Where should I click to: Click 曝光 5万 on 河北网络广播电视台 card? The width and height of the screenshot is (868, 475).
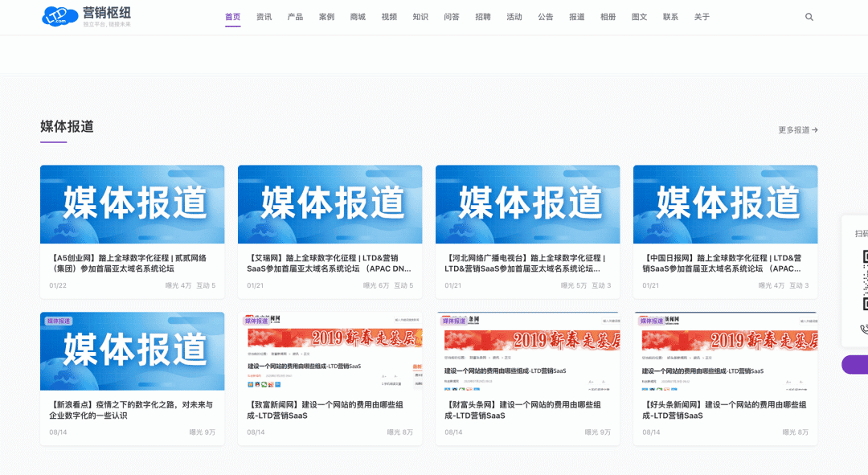tap(574, 285)
